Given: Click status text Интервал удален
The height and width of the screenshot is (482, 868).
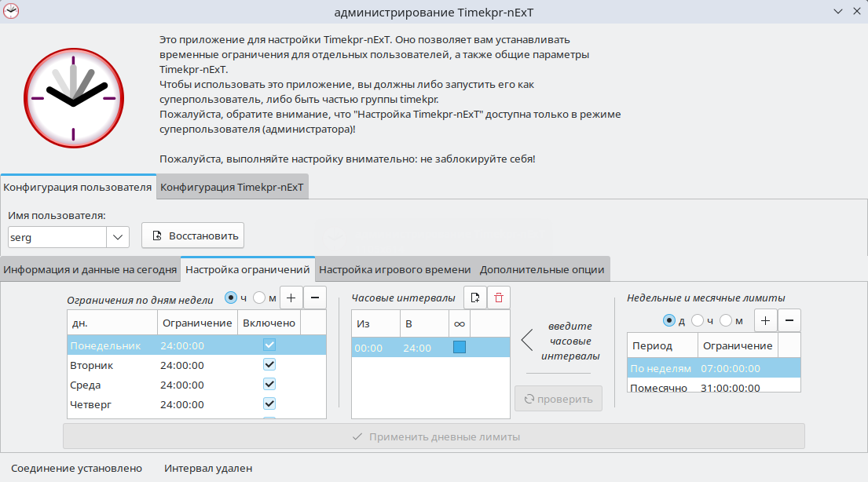Looking at the screenshot, I should [x=208, y=468].
